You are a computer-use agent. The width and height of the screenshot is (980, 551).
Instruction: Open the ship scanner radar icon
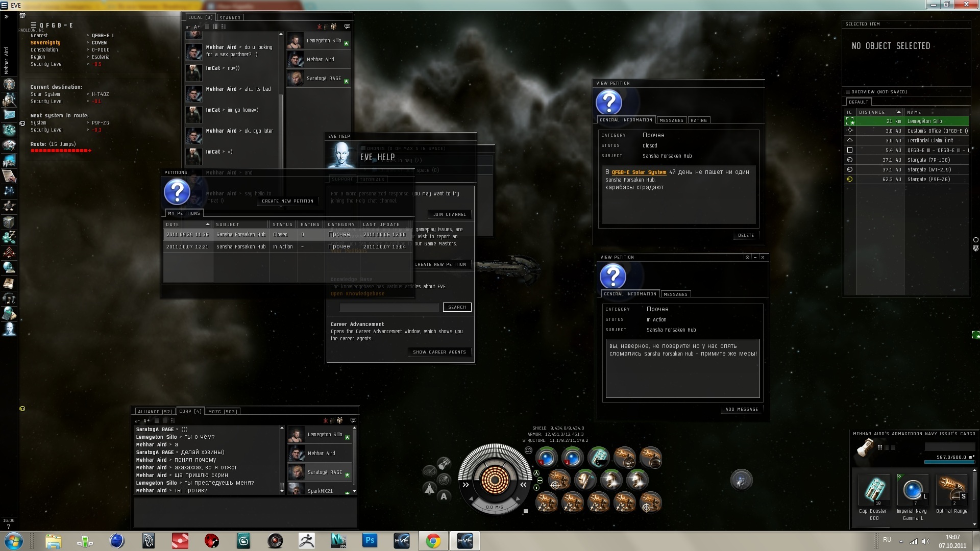click(x=444, y=480)
